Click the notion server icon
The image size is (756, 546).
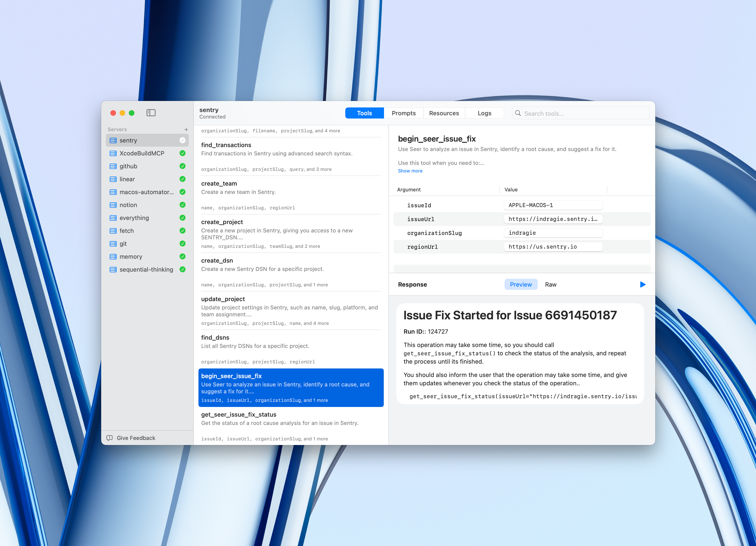click(x=113, y=205)
